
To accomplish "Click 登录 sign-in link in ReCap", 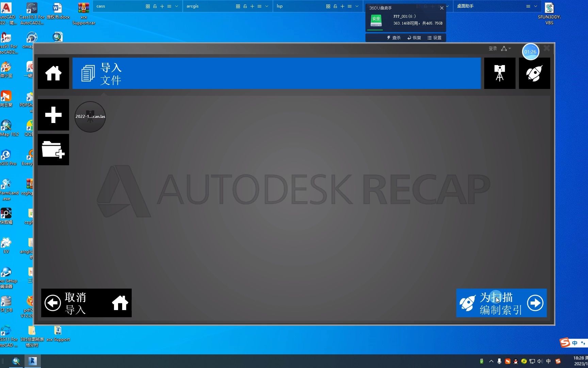I will [x=493, y=48].
